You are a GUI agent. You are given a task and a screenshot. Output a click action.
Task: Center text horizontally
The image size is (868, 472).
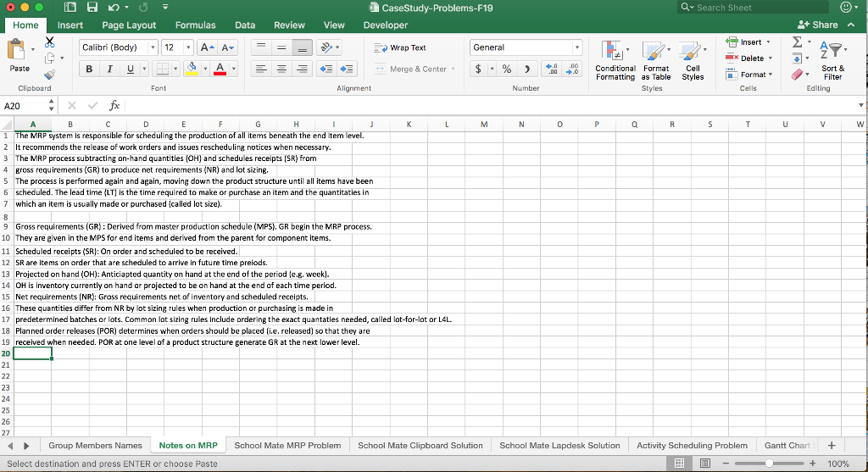click(281, 69)
